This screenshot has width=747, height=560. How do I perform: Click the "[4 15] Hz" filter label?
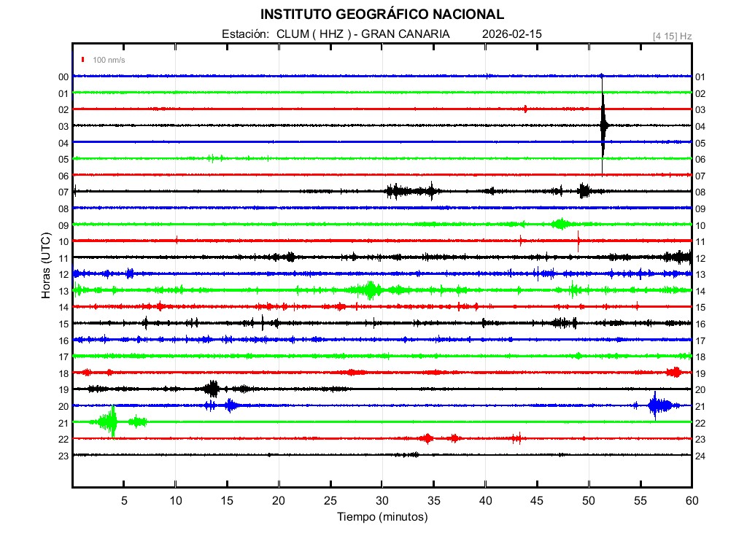tap(672, 36)
